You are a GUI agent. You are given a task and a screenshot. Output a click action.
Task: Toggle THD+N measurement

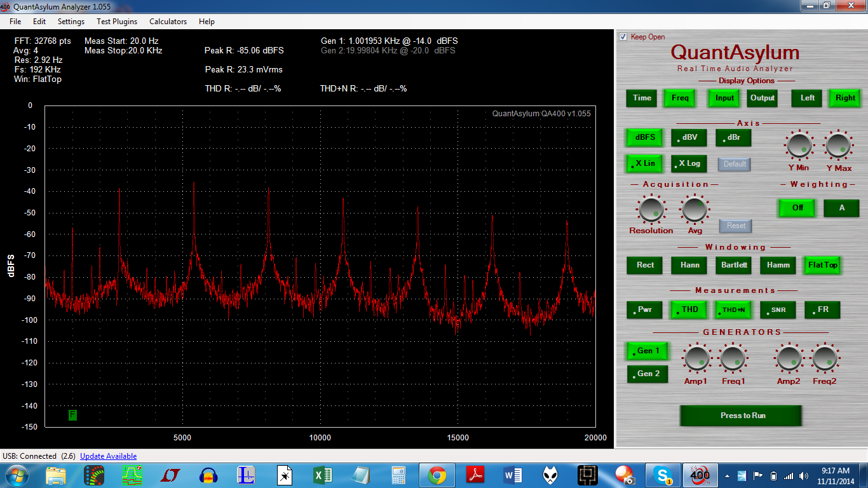coord(733,310)
